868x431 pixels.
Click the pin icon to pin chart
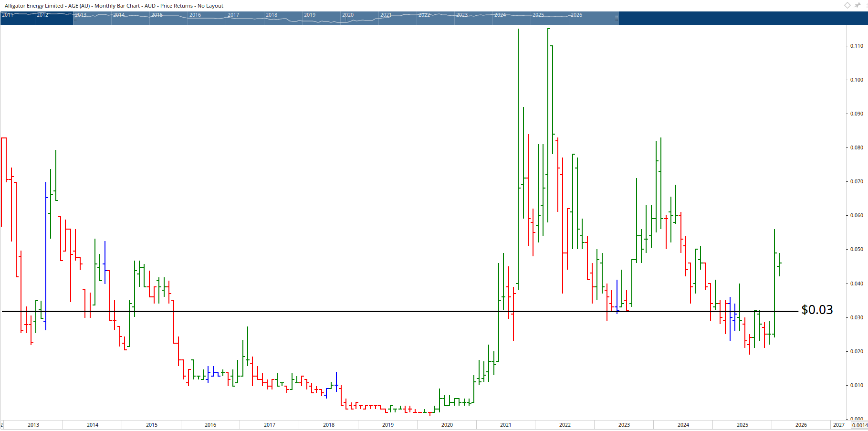858,5
